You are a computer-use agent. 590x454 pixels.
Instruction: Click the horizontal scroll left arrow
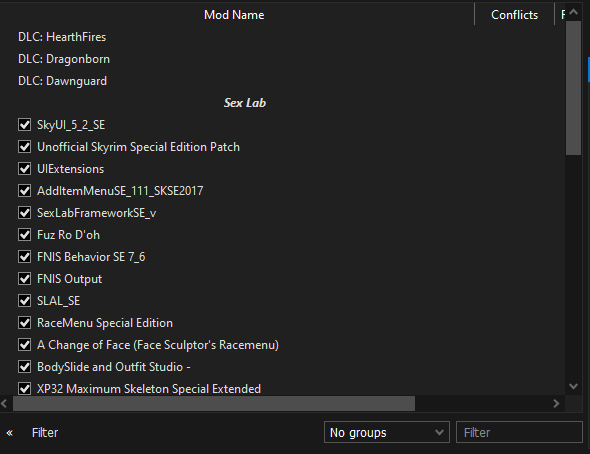pyautogui.click(x=4, y=404)
